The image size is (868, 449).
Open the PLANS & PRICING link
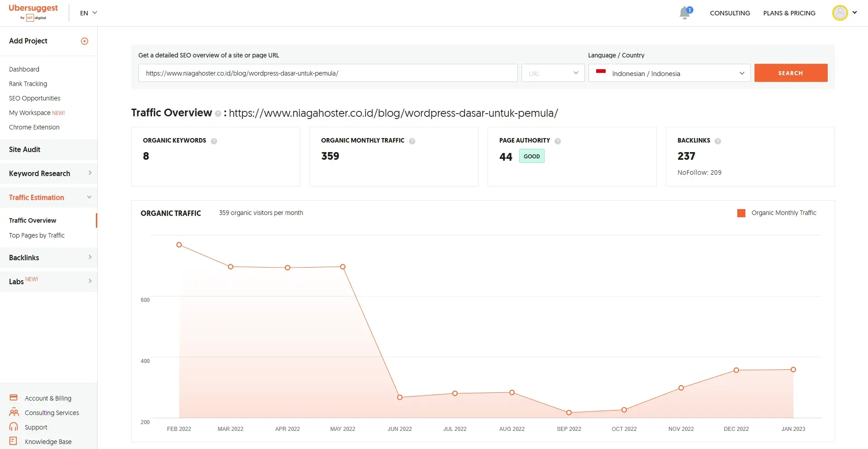point(789,13)
